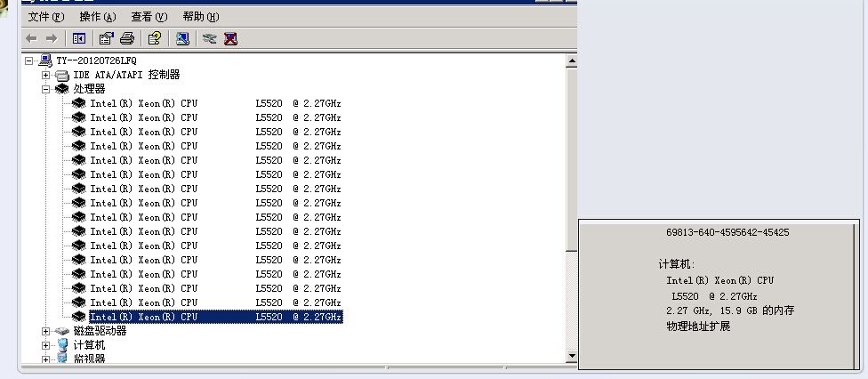Viewport: 868px width, 379px height.
Task: Open the 文件(F) menu
Action: [x=46, y=17]
